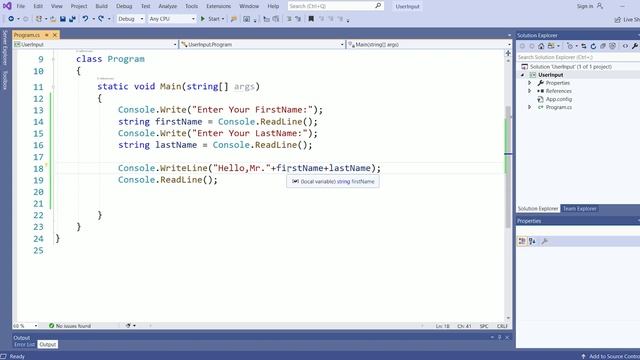
Task: Click Add to Source Control
Action: coord(611,356)
